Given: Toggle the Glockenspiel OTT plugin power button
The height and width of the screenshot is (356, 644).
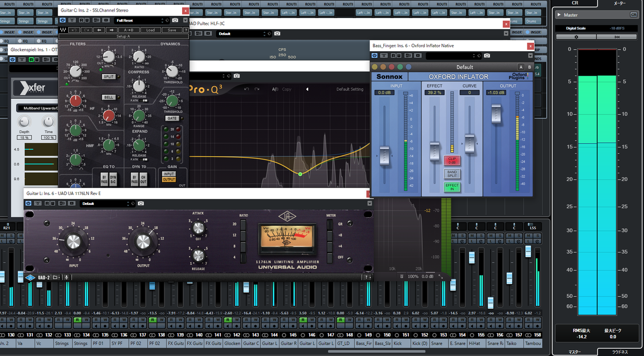Looking at the screenshot, I should [x=13, y=60].
